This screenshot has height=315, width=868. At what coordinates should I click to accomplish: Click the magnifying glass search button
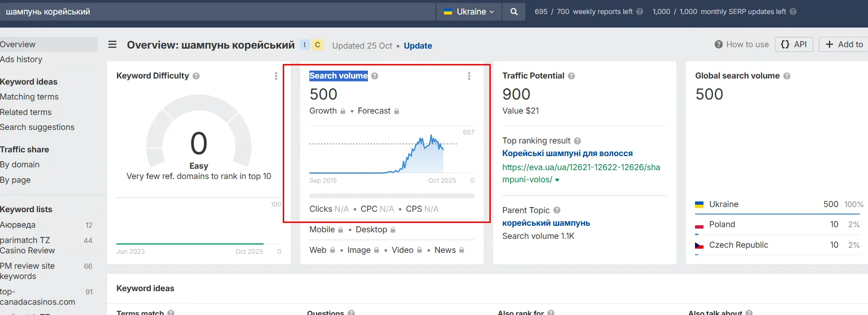[x=514, y=12]
